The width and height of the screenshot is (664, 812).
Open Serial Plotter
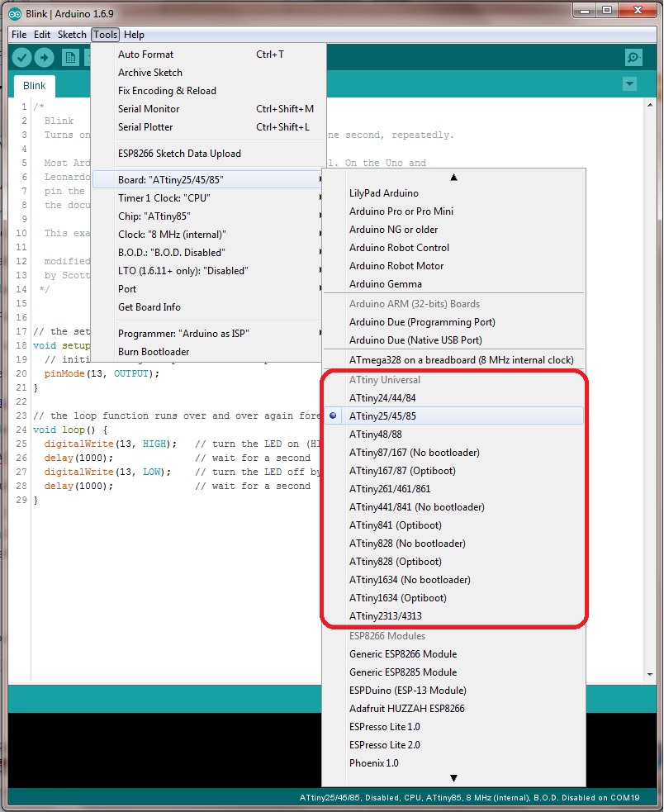click(x=207, y=127)
